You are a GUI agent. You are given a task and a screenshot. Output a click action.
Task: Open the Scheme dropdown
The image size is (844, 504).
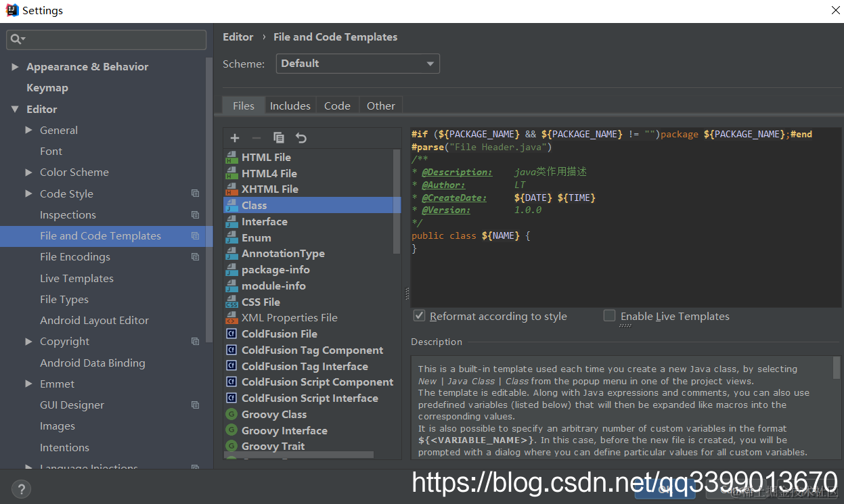click(x=358, y=64)
